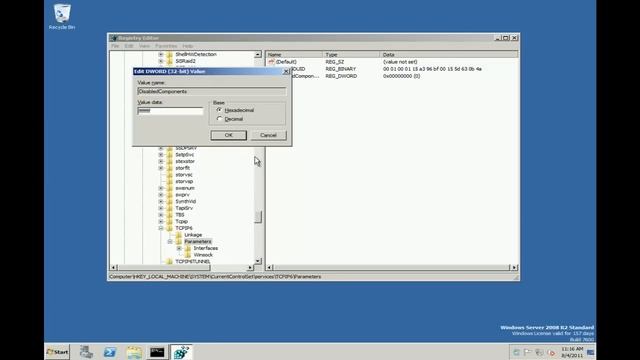Click the TCPIP6 folder icon
The image size is (640, 360).
point(170,228)
